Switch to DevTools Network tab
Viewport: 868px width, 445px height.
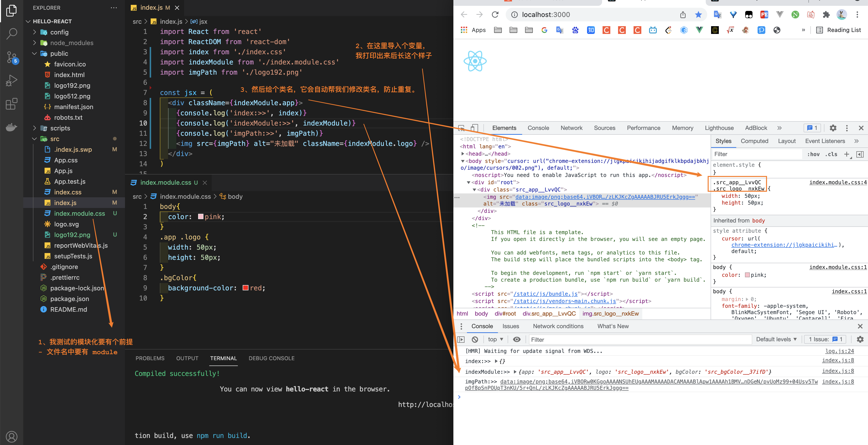click(572, 128)
